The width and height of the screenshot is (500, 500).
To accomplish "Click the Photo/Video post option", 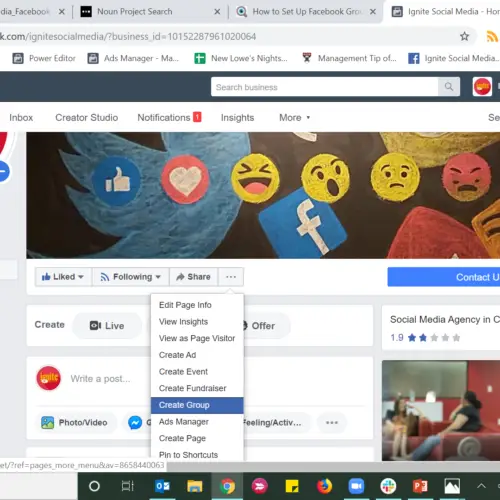I will click(75, 422).
